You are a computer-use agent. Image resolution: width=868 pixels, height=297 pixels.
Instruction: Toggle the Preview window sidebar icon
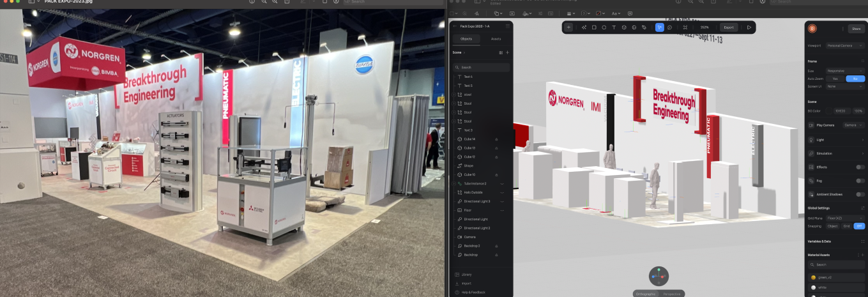point(32,2)
